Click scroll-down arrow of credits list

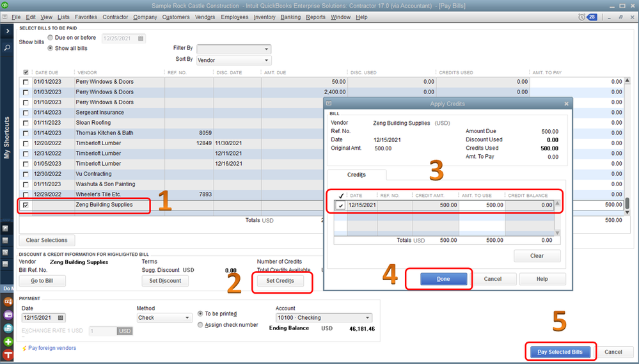(558, 233)
